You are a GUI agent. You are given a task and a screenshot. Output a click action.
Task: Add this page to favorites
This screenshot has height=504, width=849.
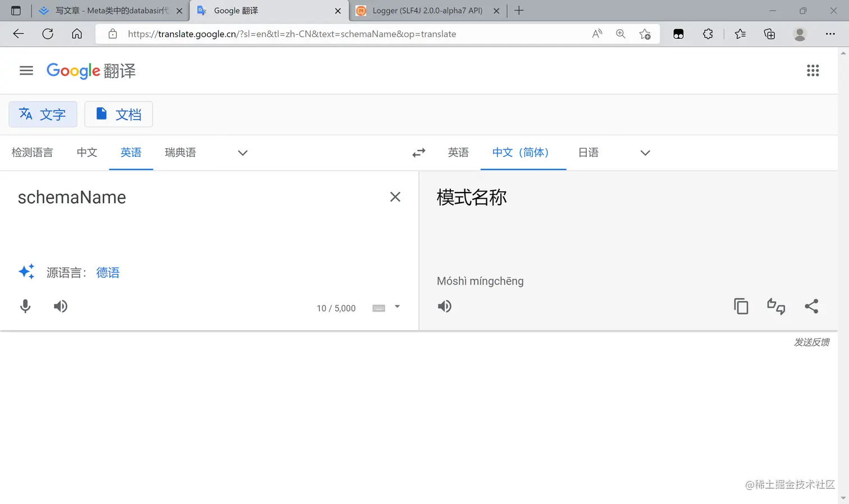pos(645,34)
